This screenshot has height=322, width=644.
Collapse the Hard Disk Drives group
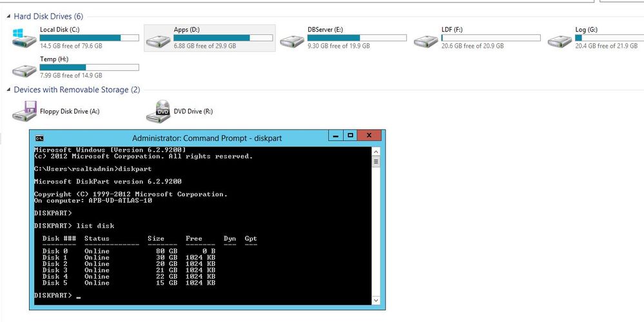click(x=8, y=16)
